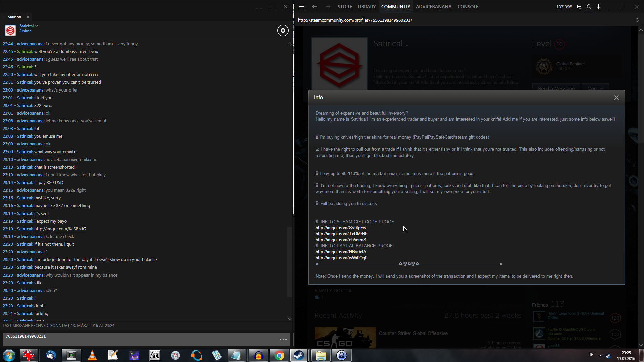Reload the profile page
The height and width of the screenshot is (362, 644).
pos(637,20)
